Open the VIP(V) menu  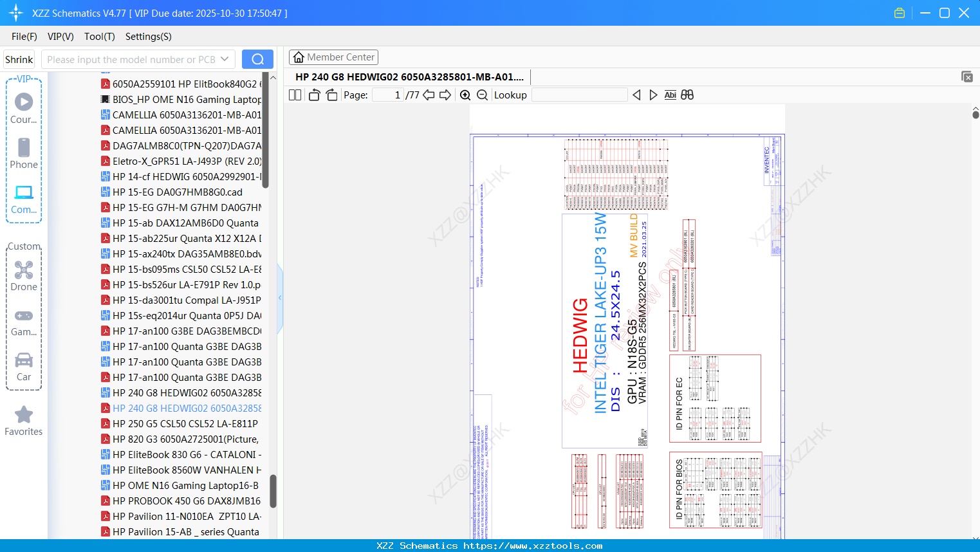[60, 37]
